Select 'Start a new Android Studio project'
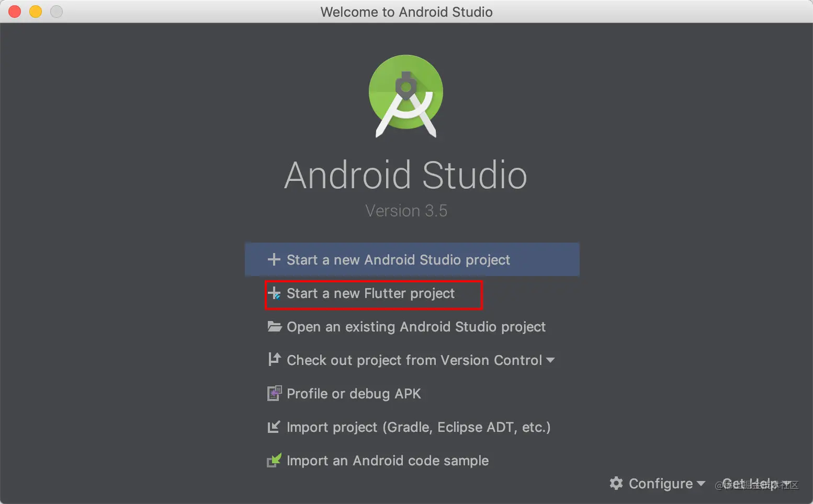This screenshot has width=813, height=504. click(398, 260)
